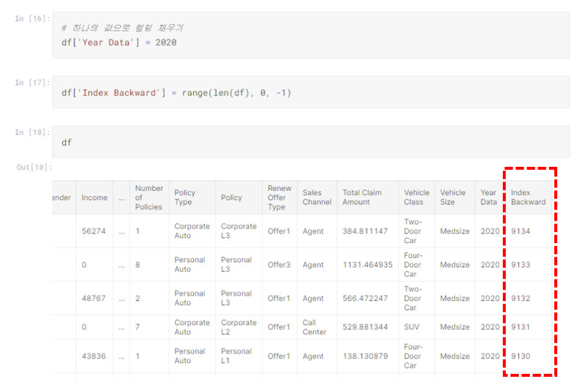This screenshot has width=588, height=391.
Task: Click the In [17] prompt label
Action: pos(33,82)
